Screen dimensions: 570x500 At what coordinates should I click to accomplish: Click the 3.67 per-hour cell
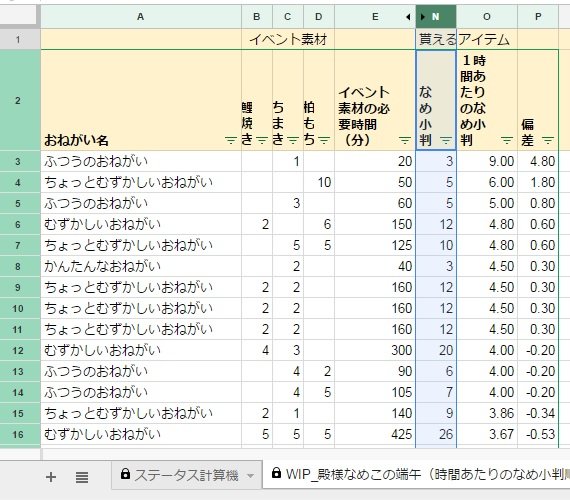click(x=487, y=435)
